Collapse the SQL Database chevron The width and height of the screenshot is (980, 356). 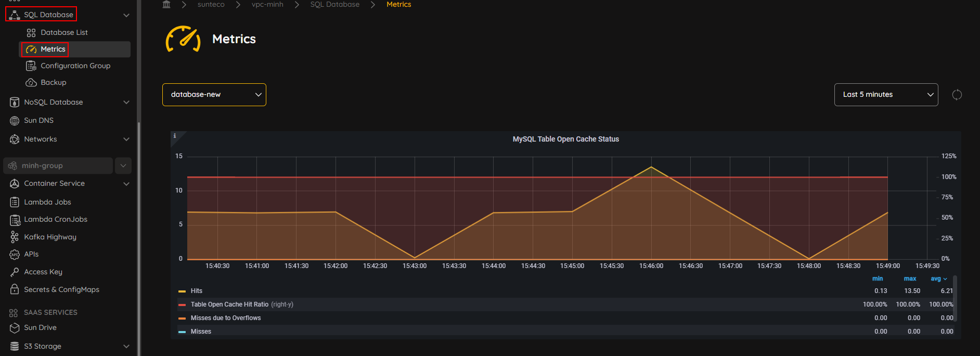point(126,15)
